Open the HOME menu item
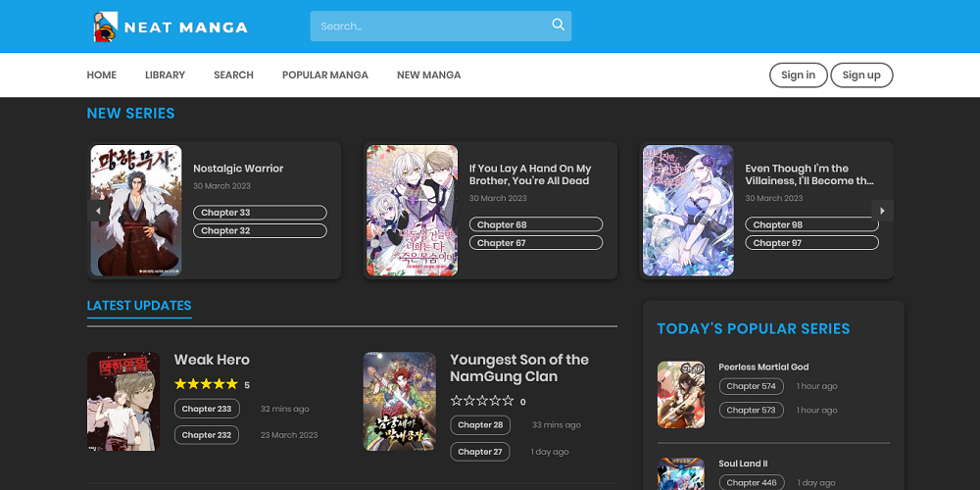This screenshot has width=980, height=490. click(101, 75)
